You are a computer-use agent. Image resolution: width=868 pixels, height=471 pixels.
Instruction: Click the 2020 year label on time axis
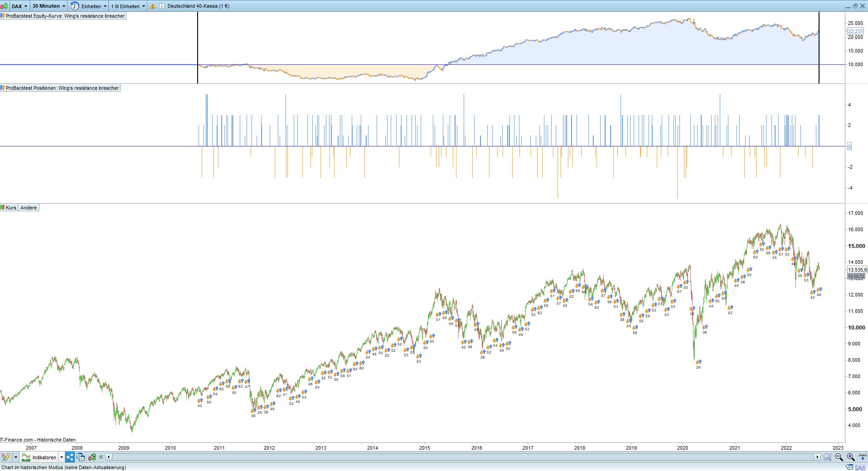tap(682, 448)
